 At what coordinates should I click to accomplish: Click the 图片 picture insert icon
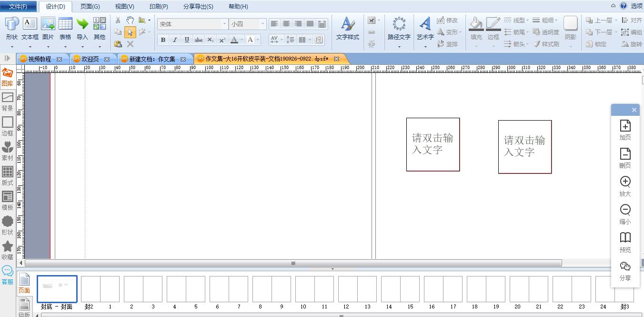click(48, 24)
